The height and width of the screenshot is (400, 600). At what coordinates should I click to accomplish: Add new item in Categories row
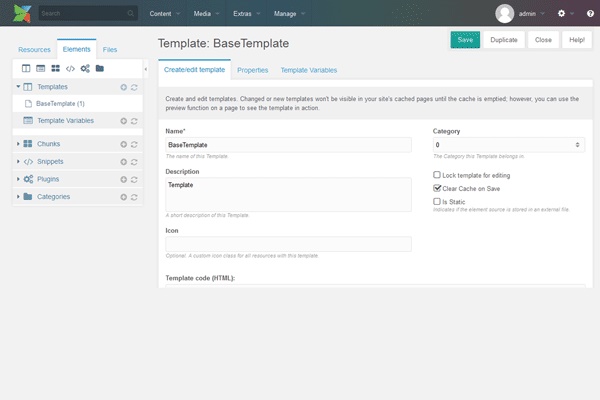point(124,197)
